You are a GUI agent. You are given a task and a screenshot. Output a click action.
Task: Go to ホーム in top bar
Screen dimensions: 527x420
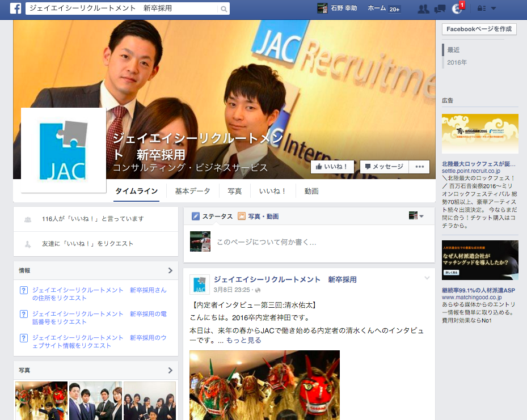377,8
